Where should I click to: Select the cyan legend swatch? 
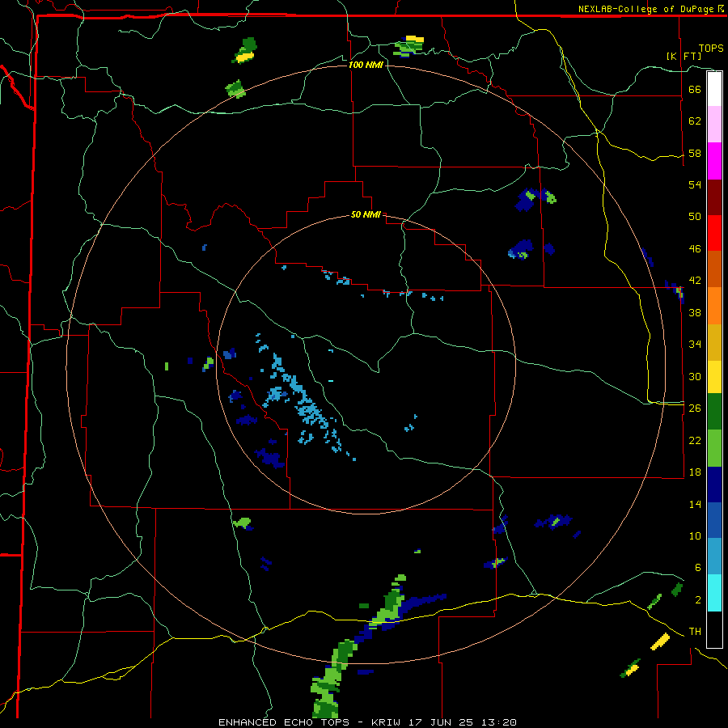pos(714,593)
